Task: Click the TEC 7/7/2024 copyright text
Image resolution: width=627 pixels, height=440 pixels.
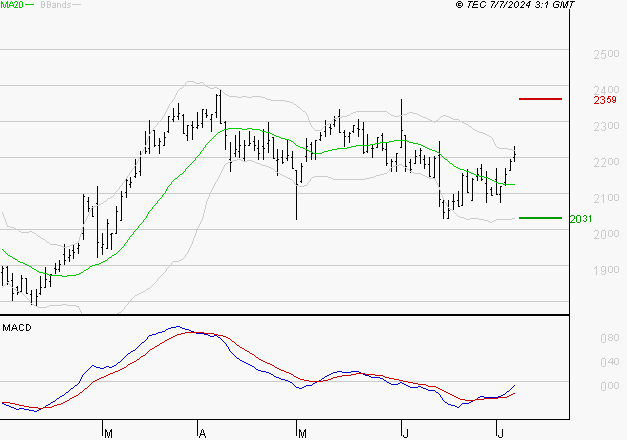Action: pos(515,5)
